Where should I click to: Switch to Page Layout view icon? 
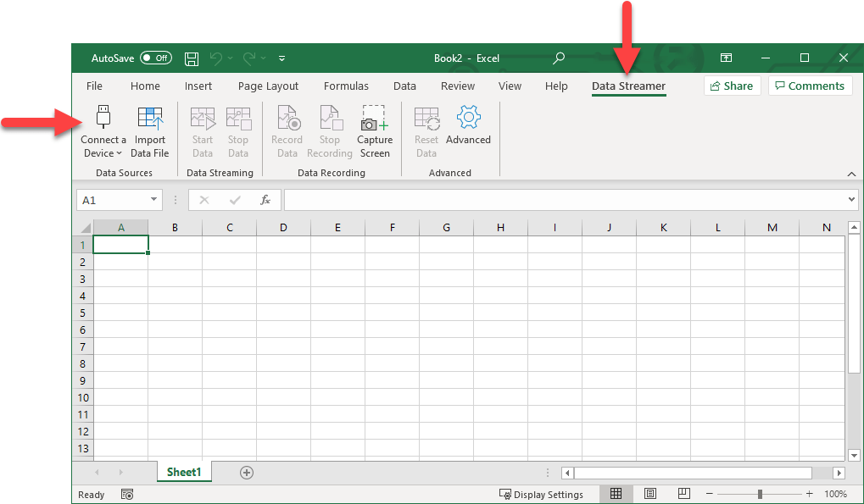click(x=650, y=494)
